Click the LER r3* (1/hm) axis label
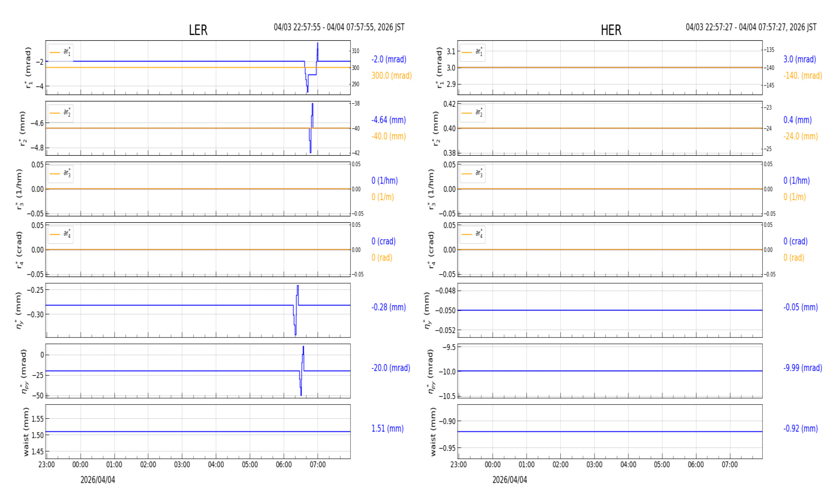The width and height of the screenshot is (824, 504). click(x=20, y=189)
